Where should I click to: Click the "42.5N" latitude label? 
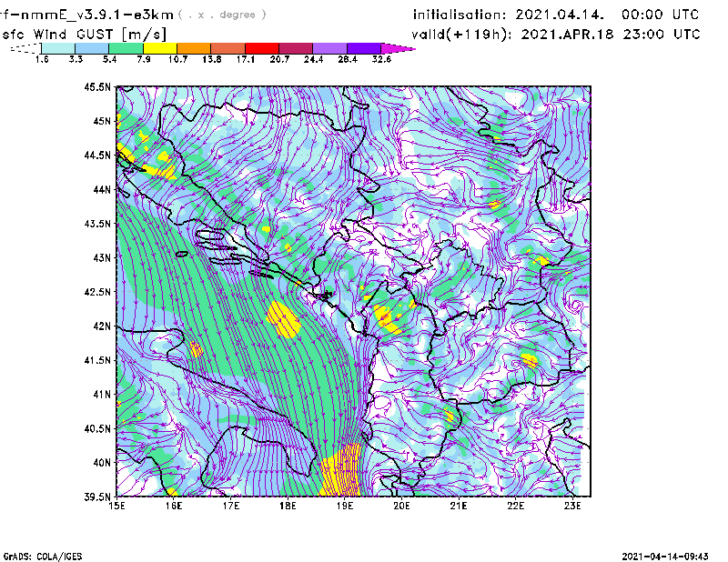tap(97, 292)
